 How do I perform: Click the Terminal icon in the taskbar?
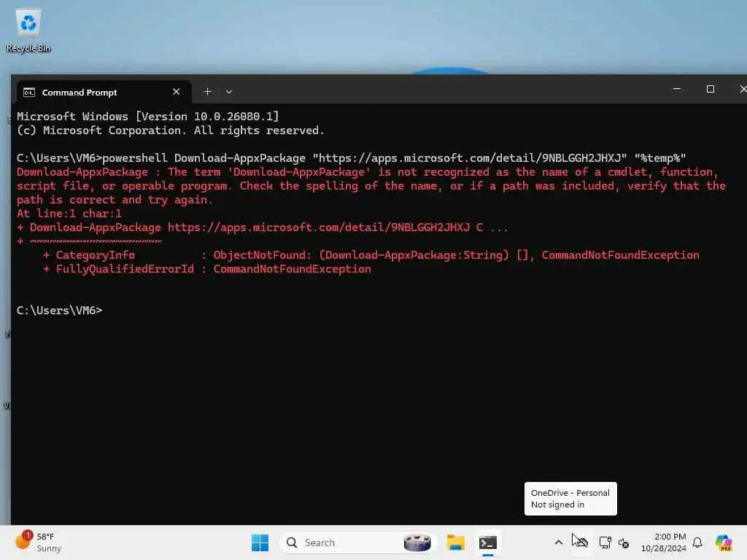point(488,542)
